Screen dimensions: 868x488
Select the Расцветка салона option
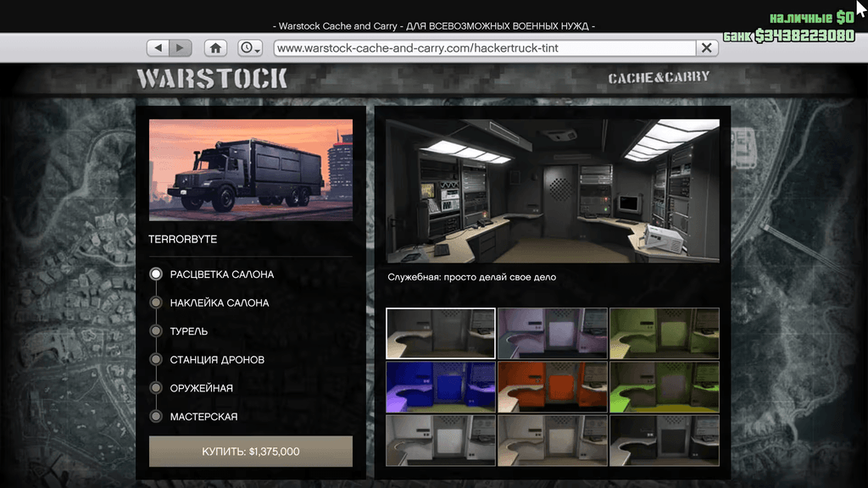212,274
